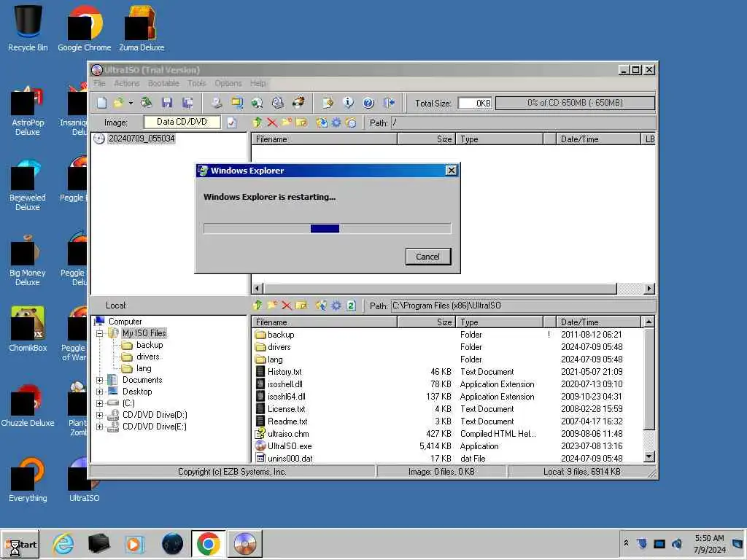This screenshot has width=747, height=560.
Task: Click the gear icon in Image toolbar
Action: pyautogui.click(x=336, y=122)
